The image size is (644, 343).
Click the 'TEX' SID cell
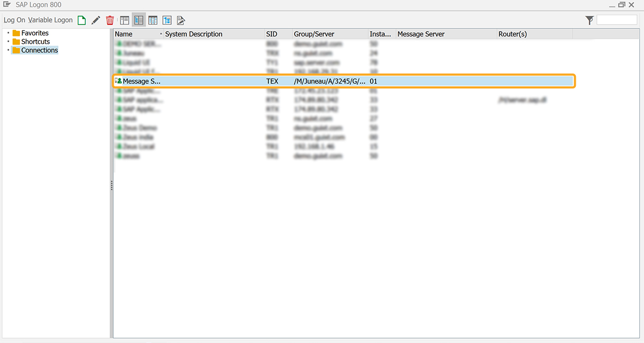coord(273,81)
